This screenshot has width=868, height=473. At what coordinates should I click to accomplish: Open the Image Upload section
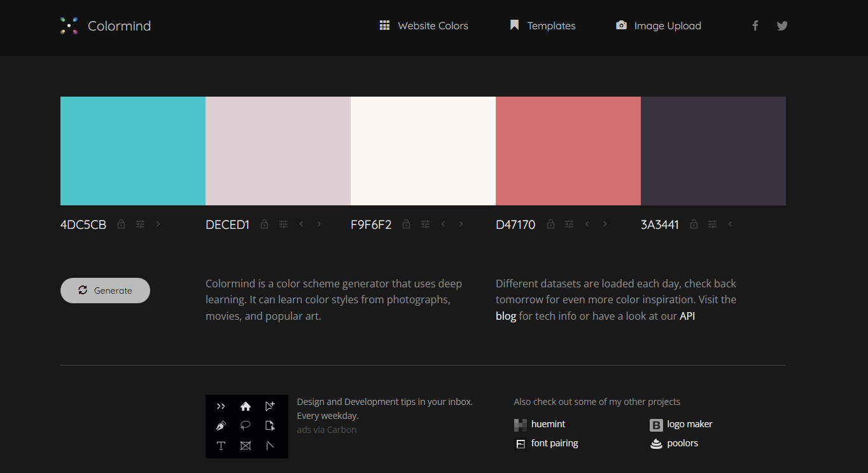(x=658, y=25)
